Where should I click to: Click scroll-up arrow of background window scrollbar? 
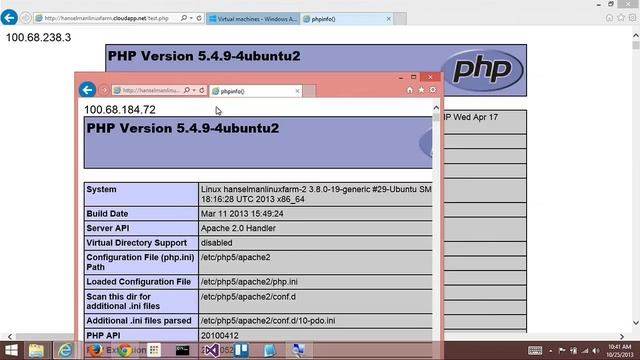pos(636,36)
